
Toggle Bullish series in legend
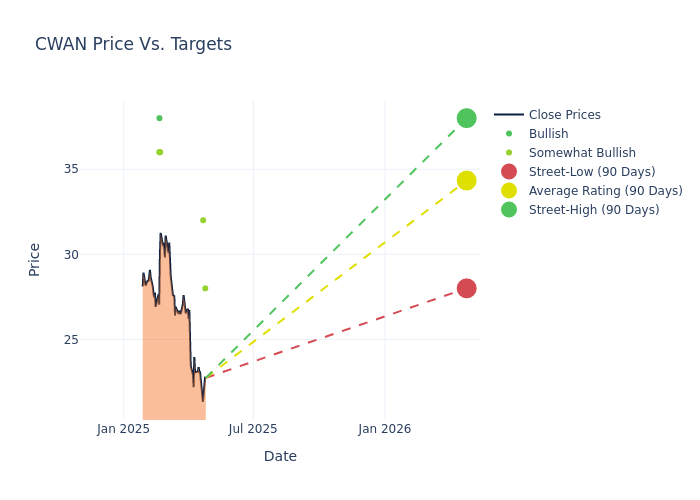click(548, 134)
